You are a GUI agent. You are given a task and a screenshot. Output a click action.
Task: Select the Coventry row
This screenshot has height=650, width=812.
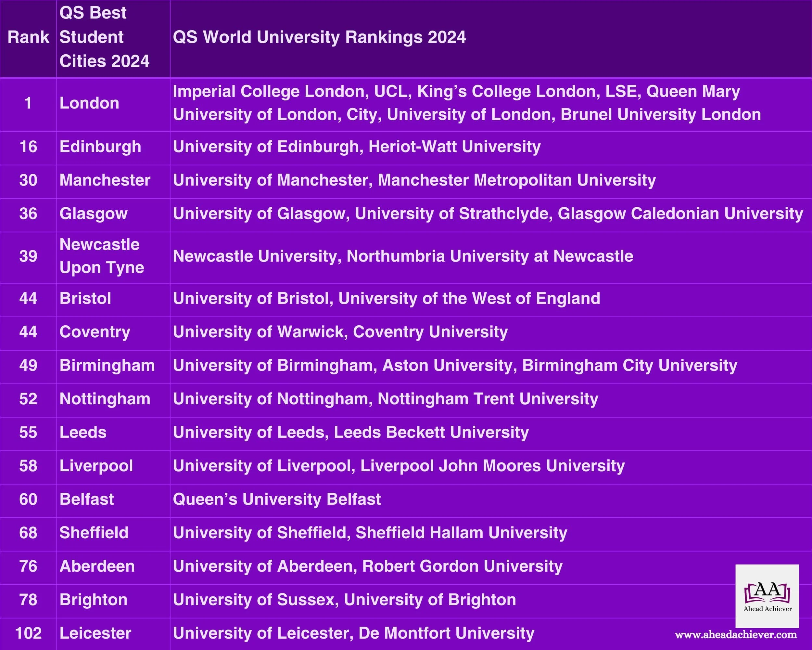click(95, 332)
